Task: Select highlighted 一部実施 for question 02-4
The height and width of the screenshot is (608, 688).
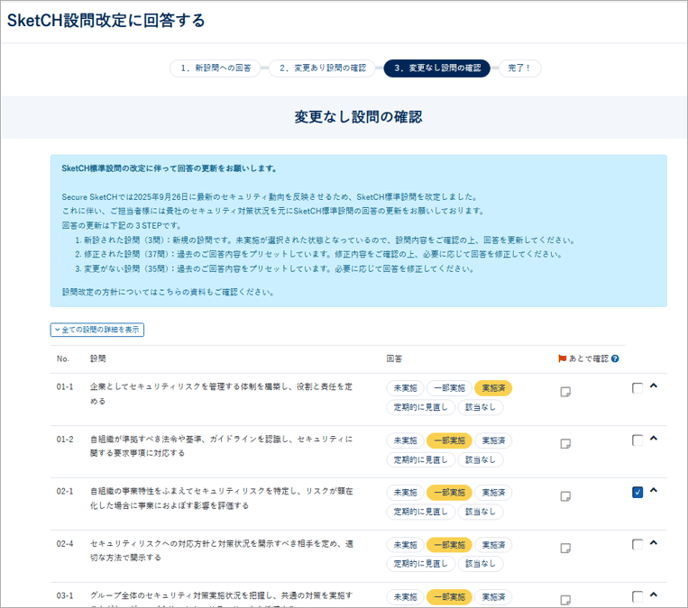Action: 449,545
